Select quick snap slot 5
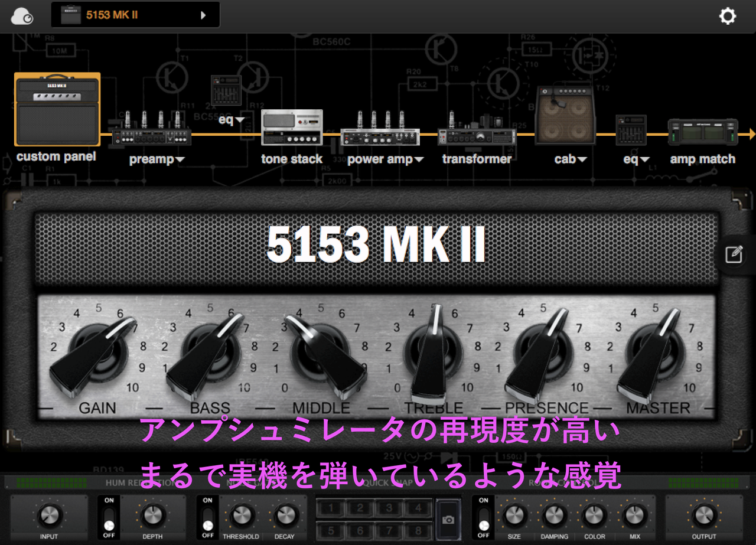This screenshot has height=545, width=756. [x=332, y=530]
